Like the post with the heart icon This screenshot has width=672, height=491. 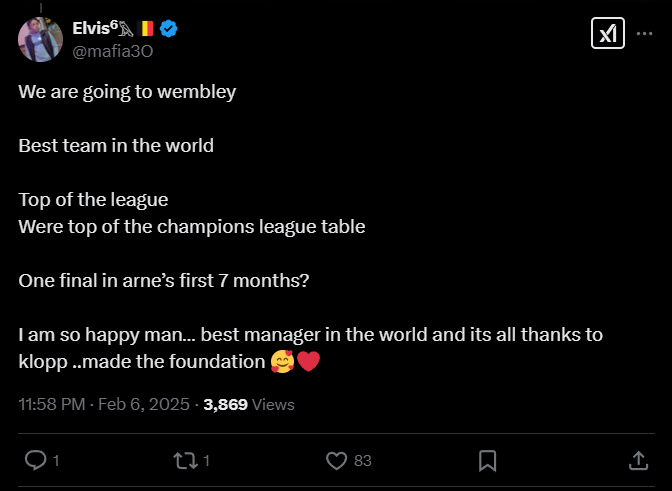(x=337, y=460)
